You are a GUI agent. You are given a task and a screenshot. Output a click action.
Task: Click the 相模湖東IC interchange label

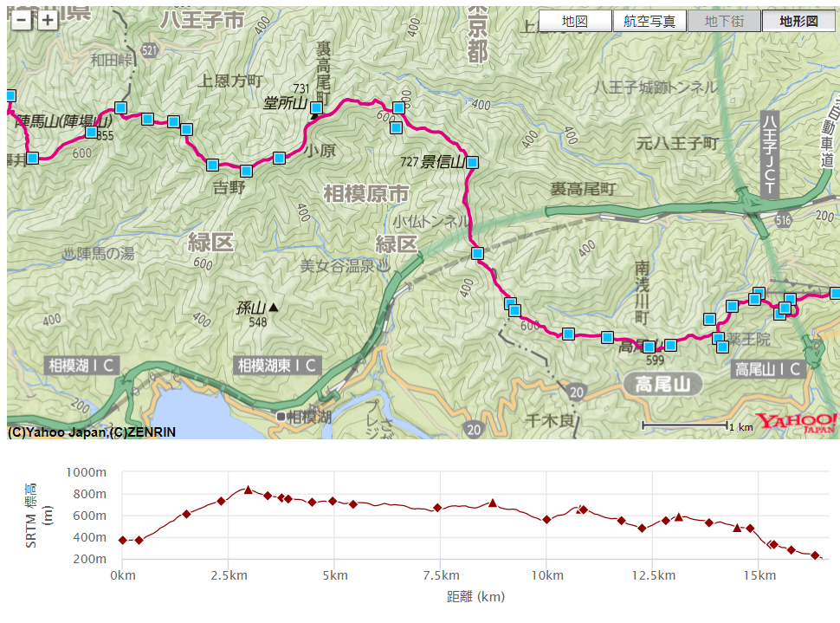(277, 366)
